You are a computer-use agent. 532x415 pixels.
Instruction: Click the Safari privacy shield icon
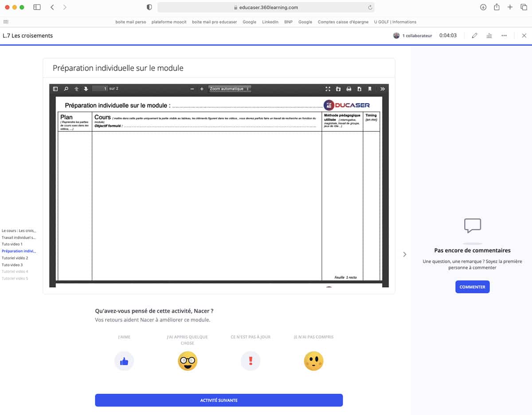tap(149, 7)
